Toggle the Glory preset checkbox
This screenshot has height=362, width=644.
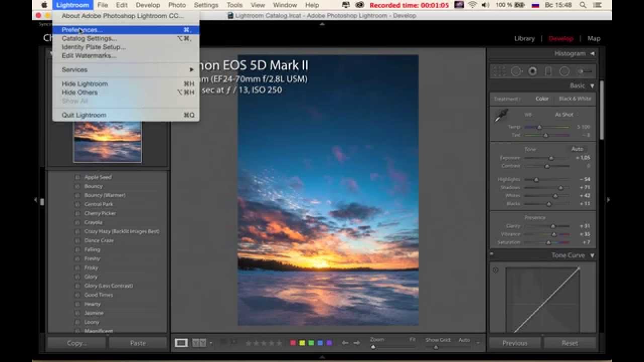[77, 277]
